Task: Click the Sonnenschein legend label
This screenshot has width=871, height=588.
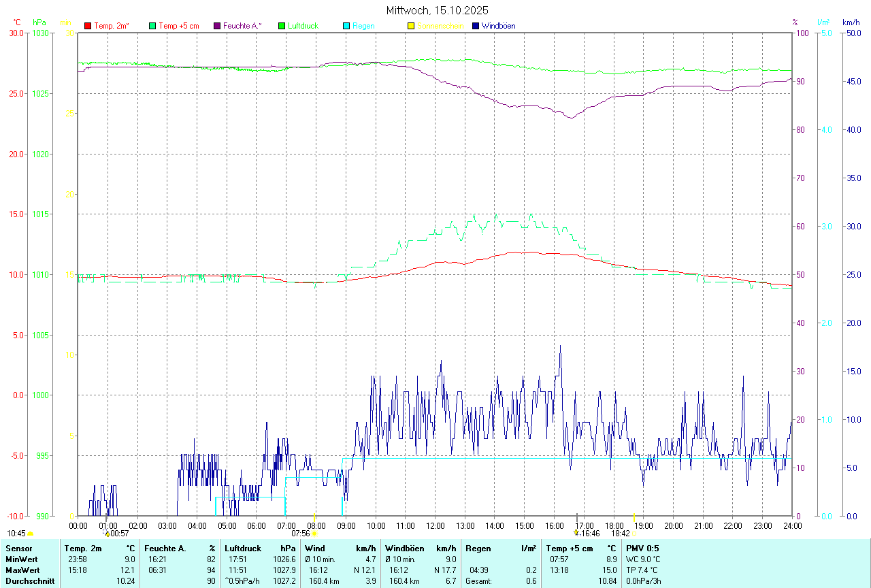Action: (x=440, y=26)
